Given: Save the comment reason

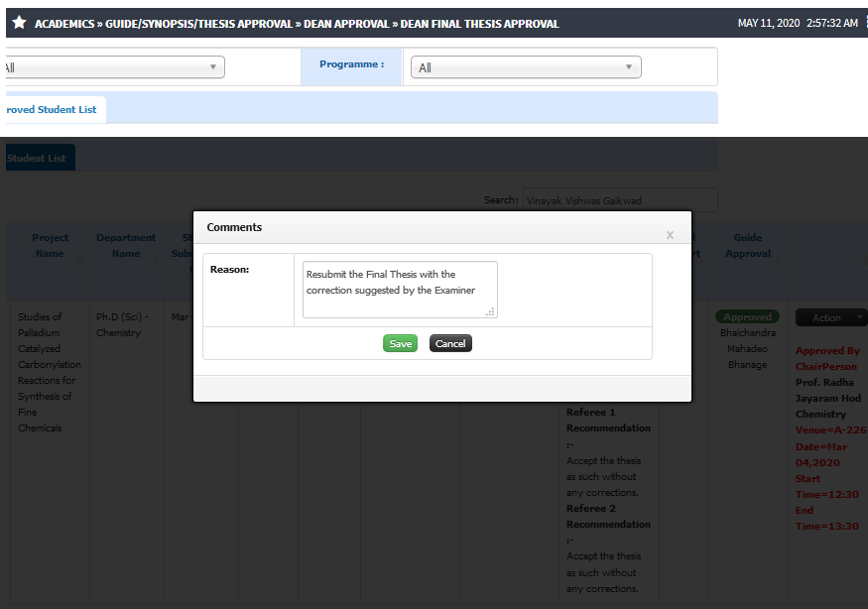Looking at the screenshot, I should coord(400,343).
